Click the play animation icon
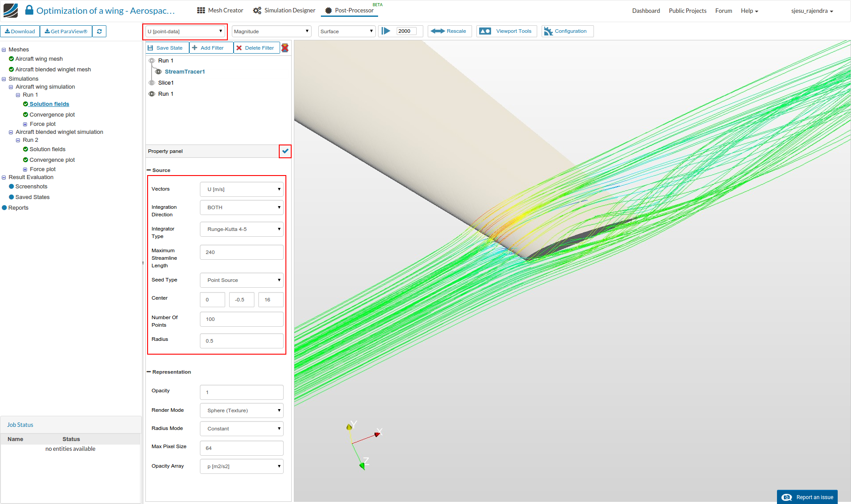Viewport: 851px width, 504px height. [386, 31]
